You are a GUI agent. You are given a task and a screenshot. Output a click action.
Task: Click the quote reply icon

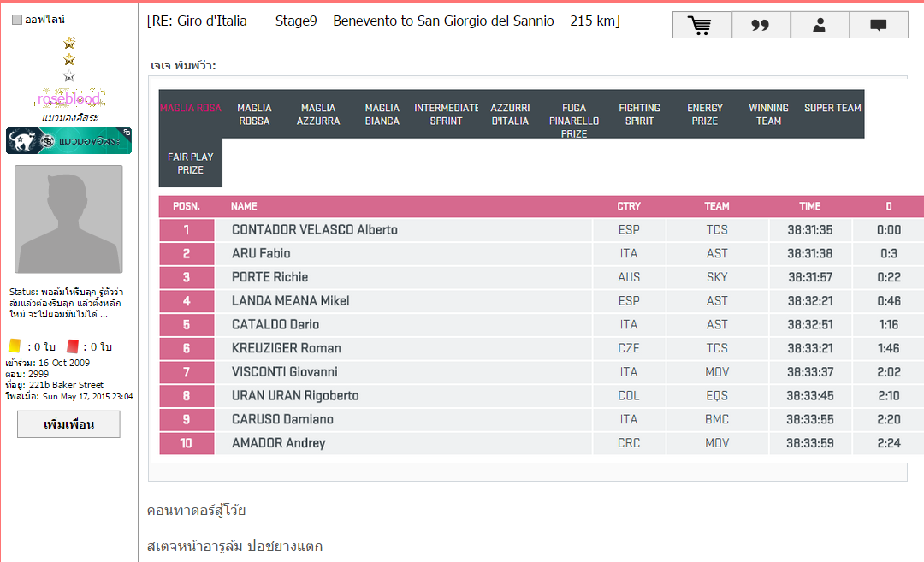pos(761,26)
